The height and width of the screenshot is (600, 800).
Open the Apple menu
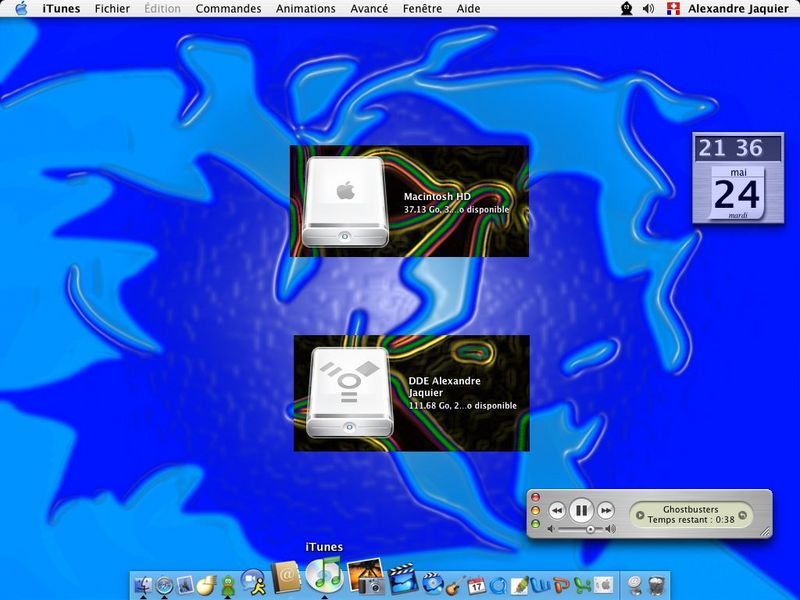point(21,8)
